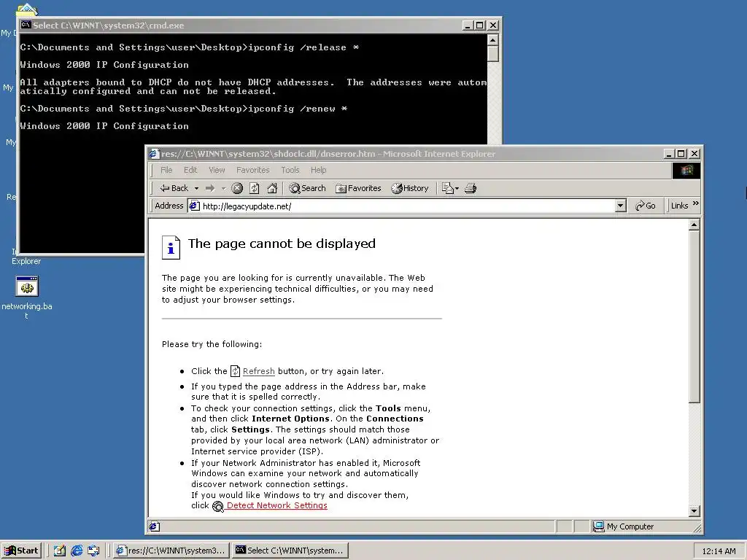
Task: Click the Detect Network Settings magnifier icon
Action: tap(217, 506)
